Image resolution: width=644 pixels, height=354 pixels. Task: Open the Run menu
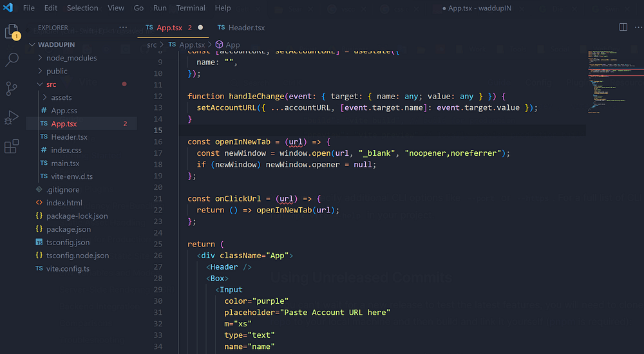[160, 8]
